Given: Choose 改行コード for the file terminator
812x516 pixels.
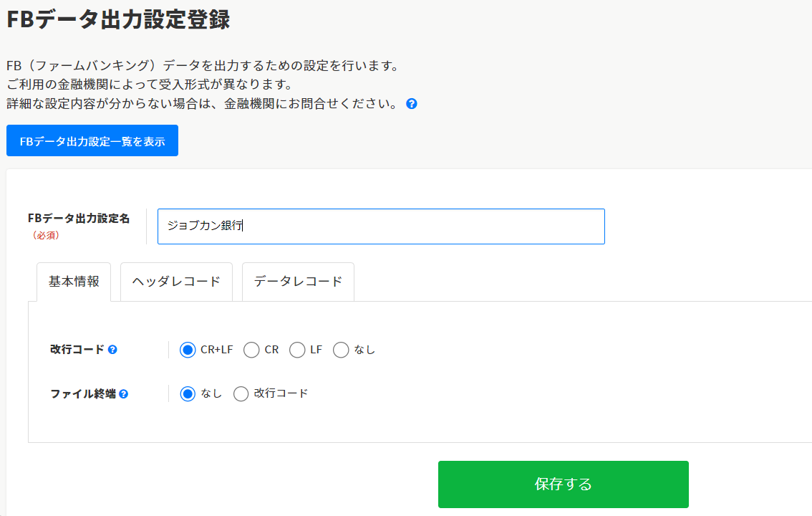Looking at the screenshot, I should 241,393.
